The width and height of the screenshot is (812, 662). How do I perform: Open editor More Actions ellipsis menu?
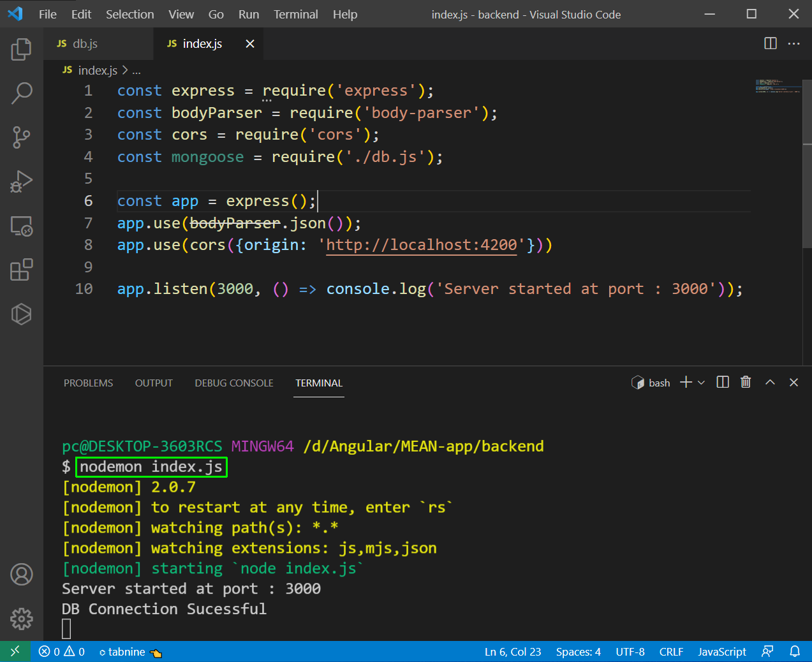[x=794, y=43]
